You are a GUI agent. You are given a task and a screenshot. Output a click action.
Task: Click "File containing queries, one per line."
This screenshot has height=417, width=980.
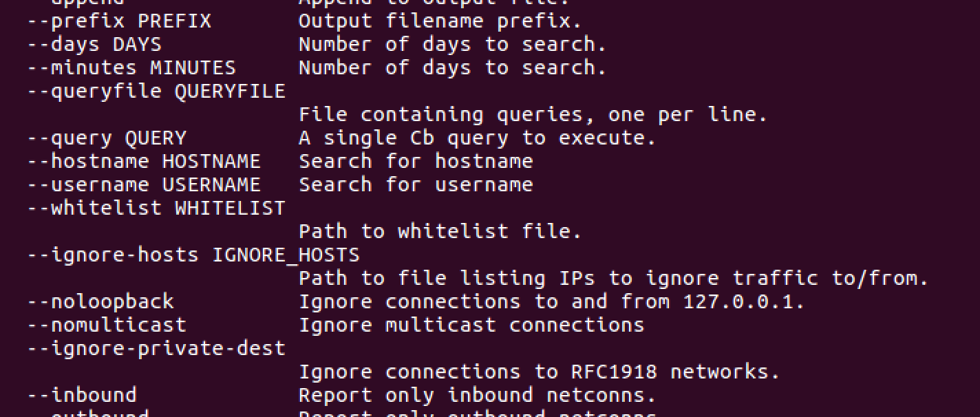(533, 115)
